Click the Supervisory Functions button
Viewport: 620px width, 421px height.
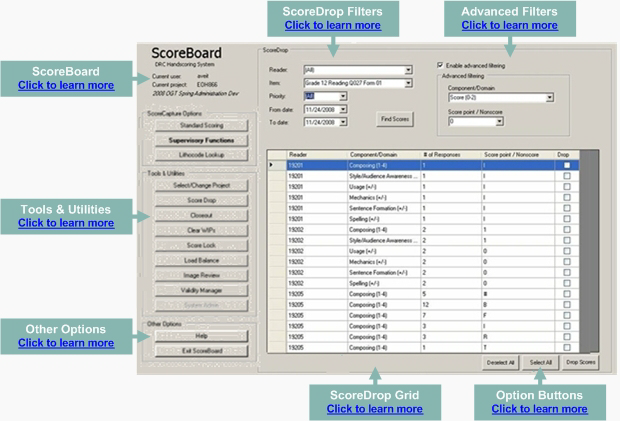point(195,140)
